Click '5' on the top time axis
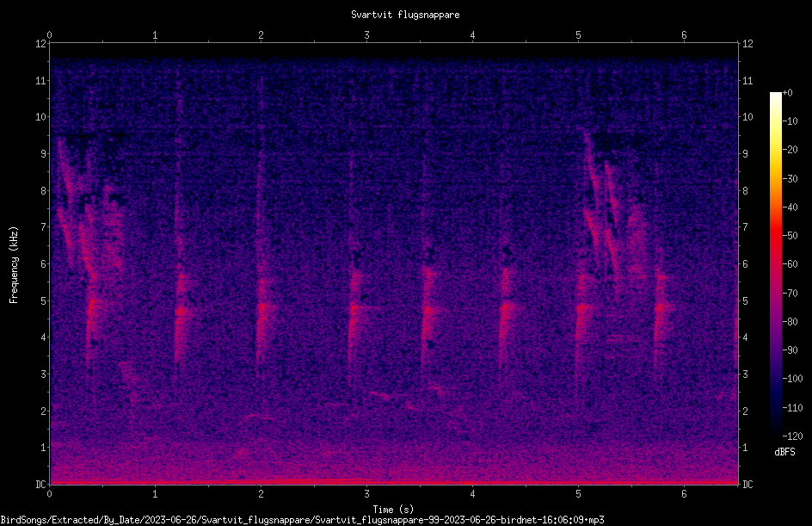The image size is (812, 526). [x=578, y=35]
